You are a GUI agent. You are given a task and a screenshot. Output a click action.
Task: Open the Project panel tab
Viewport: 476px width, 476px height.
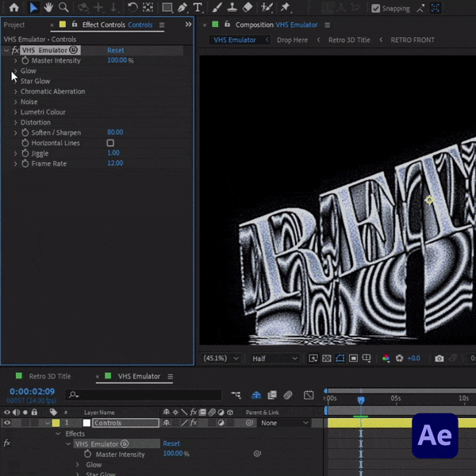(x=14, y=25)
